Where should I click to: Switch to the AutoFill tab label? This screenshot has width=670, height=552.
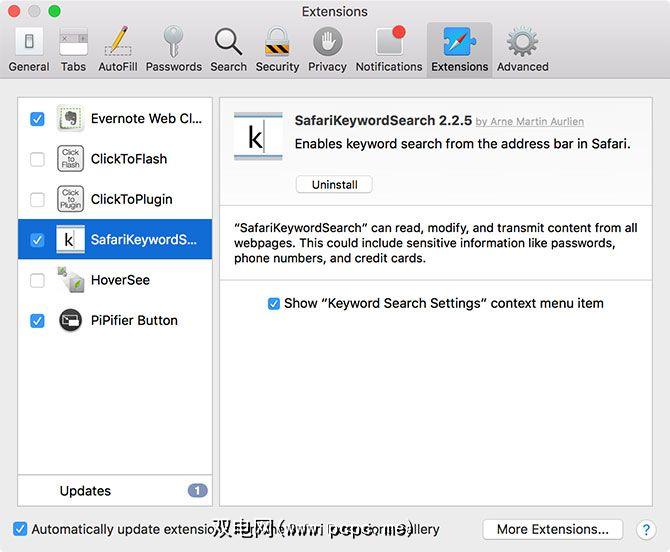coord(118,67)
